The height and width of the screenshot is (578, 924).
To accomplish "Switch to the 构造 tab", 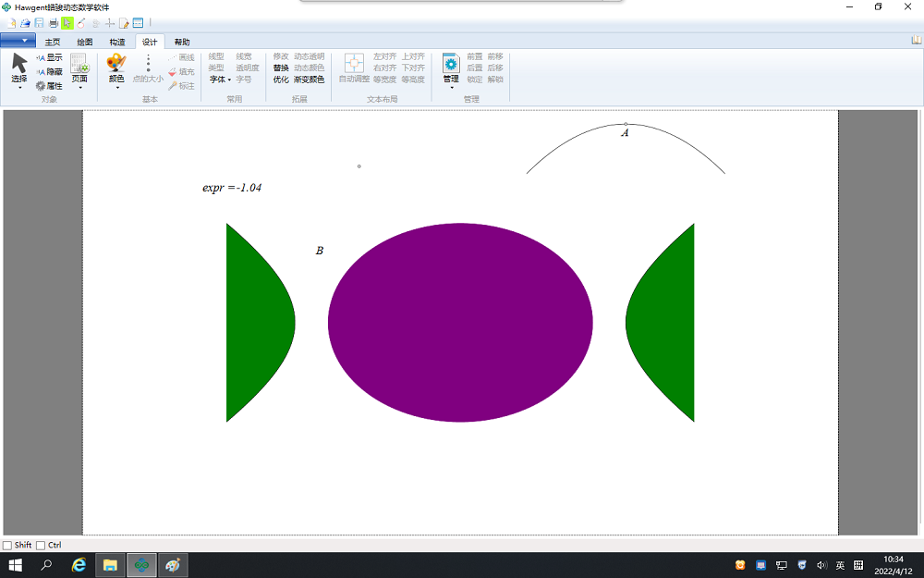I will [x=117, y=42].
